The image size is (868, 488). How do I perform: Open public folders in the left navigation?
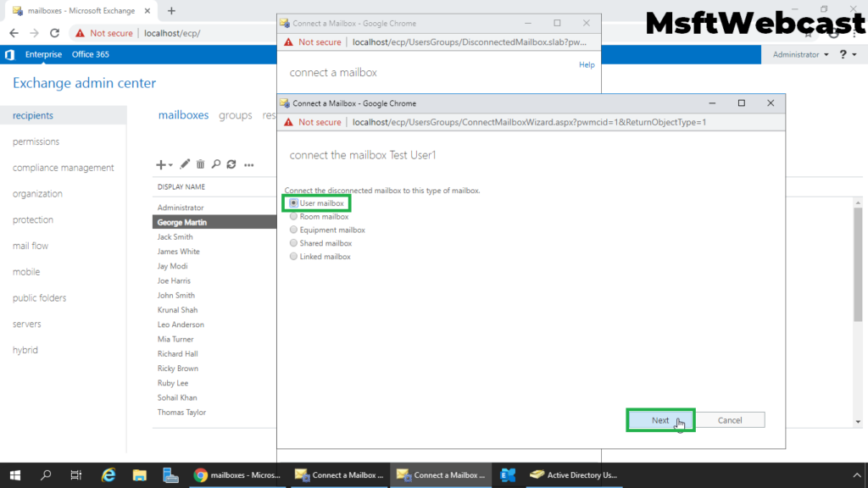point(39,297)
